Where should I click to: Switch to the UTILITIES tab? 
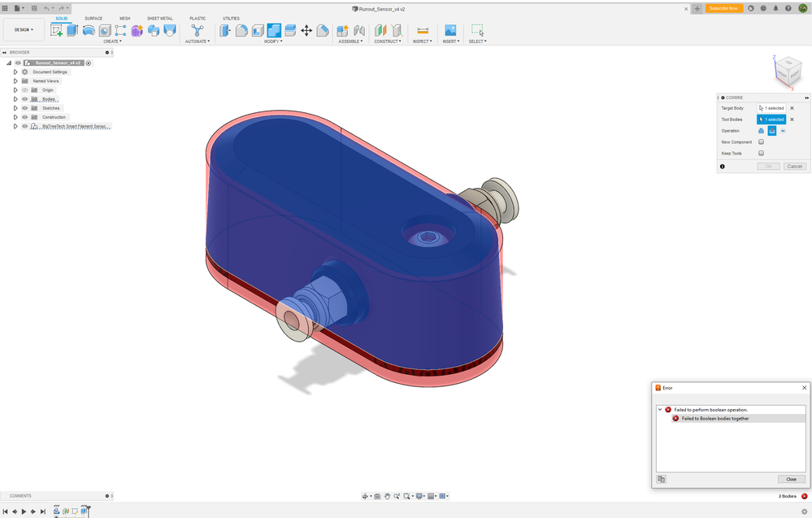click(231, 18)
